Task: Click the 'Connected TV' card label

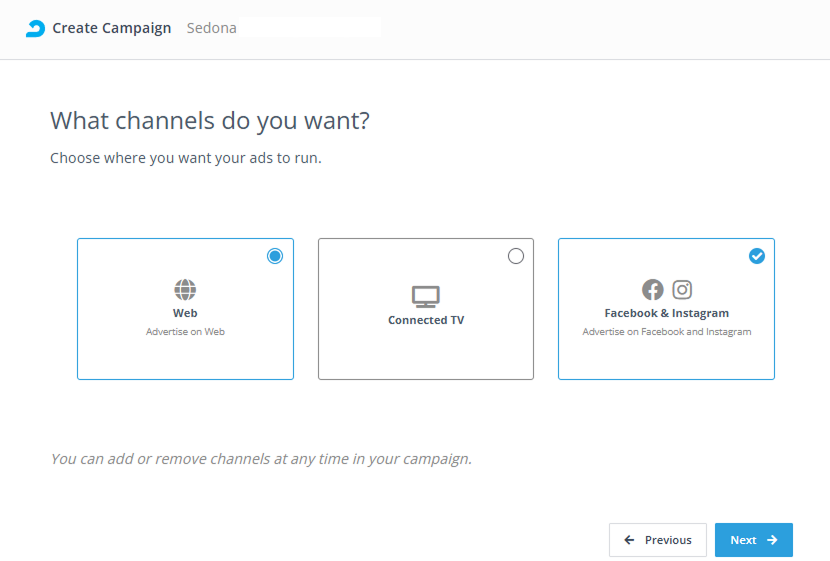Action: [426, 320]
